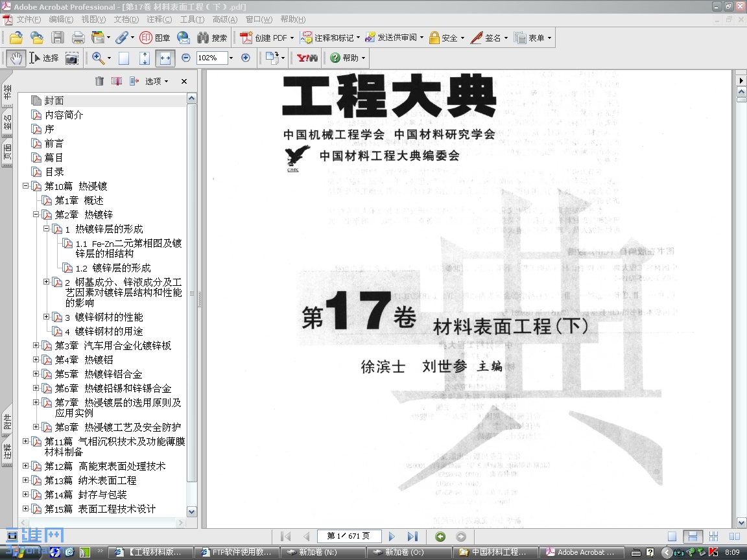The width and height of the screenshot is (747, 560).
Task: Set view to Actual Size page icon
Action: click(124, 58)
